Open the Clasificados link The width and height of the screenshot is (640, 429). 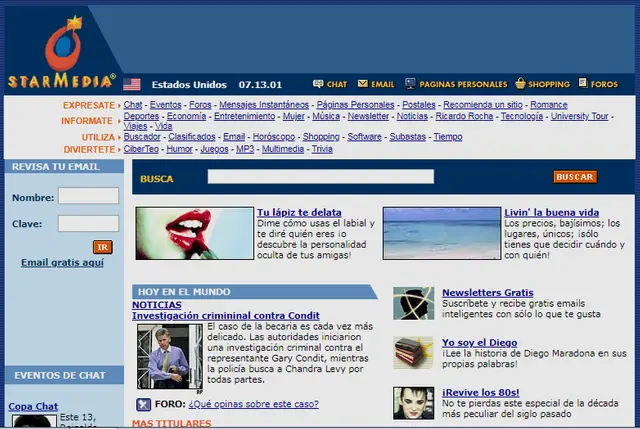[191, 137]
